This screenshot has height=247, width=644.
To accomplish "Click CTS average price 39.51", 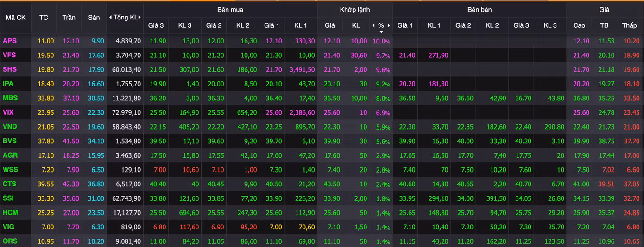I will click(606, 185).
